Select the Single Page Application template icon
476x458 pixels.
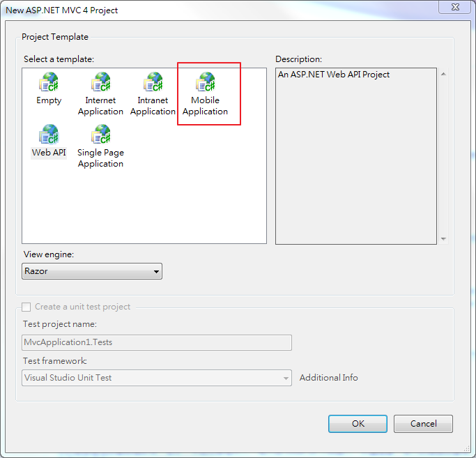click(x=100, y=135)
